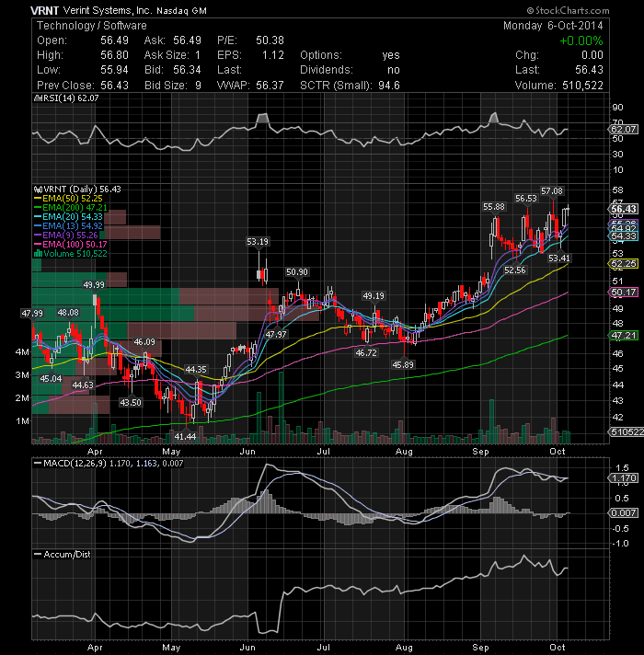The image size is (644, 655).
Task: Click the candlestick icon beside VRNT (Daily)
Action: (38, 190)
